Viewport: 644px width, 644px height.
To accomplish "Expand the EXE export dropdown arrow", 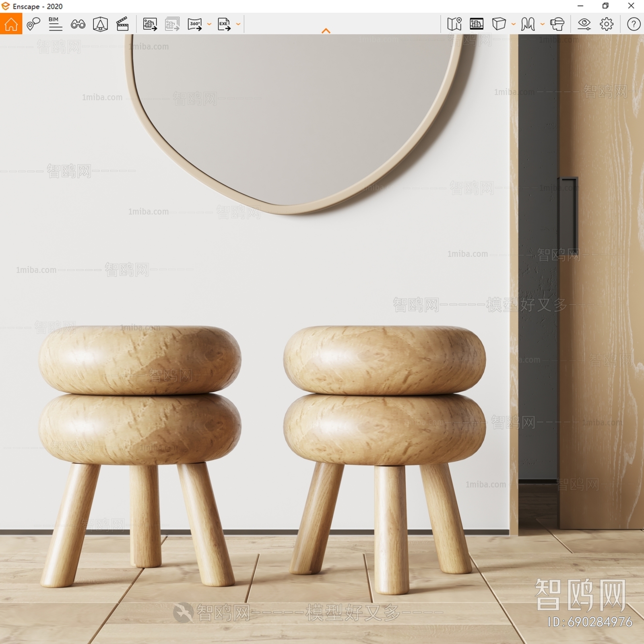I will click(238, 24).
